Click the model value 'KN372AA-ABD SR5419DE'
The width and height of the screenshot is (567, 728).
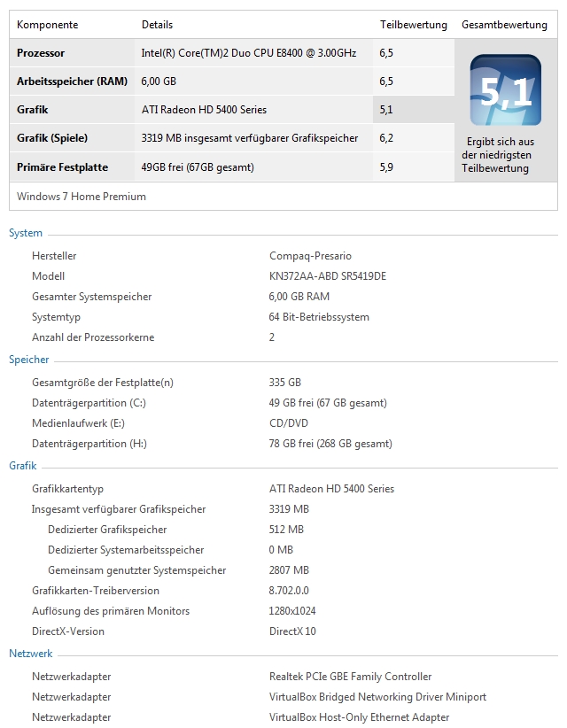click(328, 276)
